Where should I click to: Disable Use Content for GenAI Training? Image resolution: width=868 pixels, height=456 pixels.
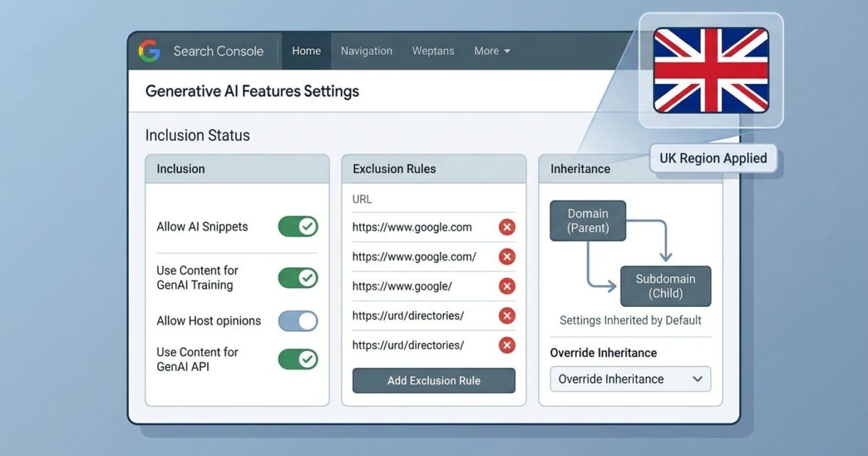(x=298, y=278)
